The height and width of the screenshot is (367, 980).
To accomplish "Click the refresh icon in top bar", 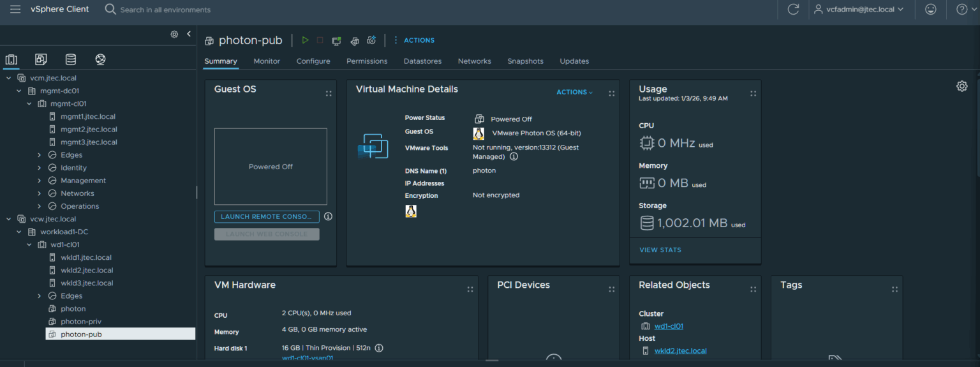I will coord(793,10).
